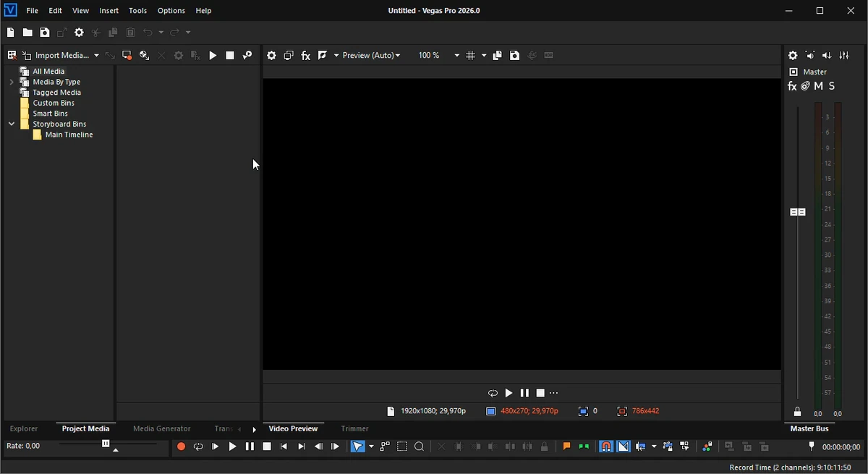This screenshot has width=868, height=474.
Task: Toggle Auto Preview in Project Media toolbar
Action: (x=247, y=56)
